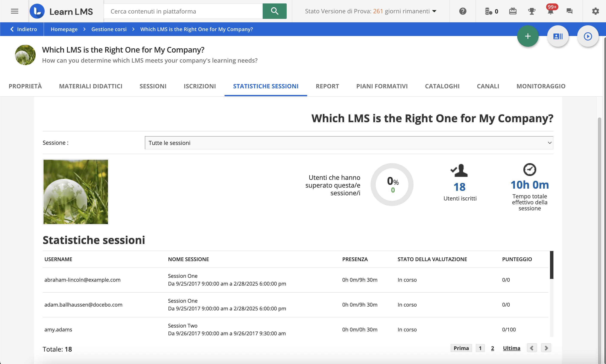The width and height of the screenshot is (606, 364).
Task: Click the 10h 0m total time value
Action: coord(530,185)
